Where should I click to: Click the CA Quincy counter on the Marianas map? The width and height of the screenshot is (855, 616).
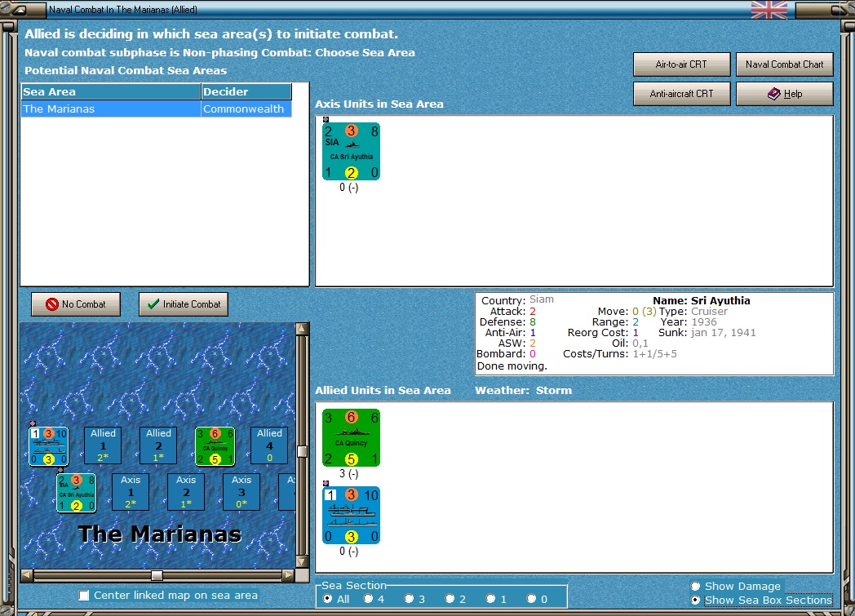click(x=215, y=446)
